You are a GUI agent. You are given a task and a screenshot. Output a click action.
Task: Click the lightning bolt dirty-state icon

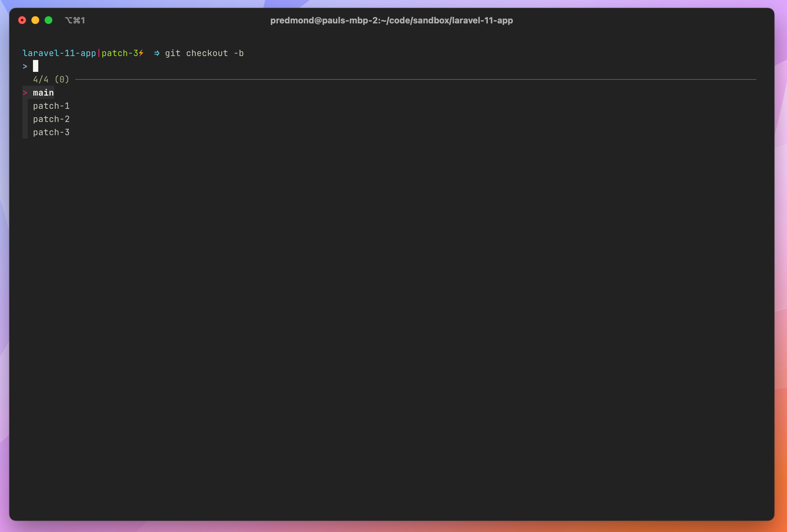coord(141,53)
